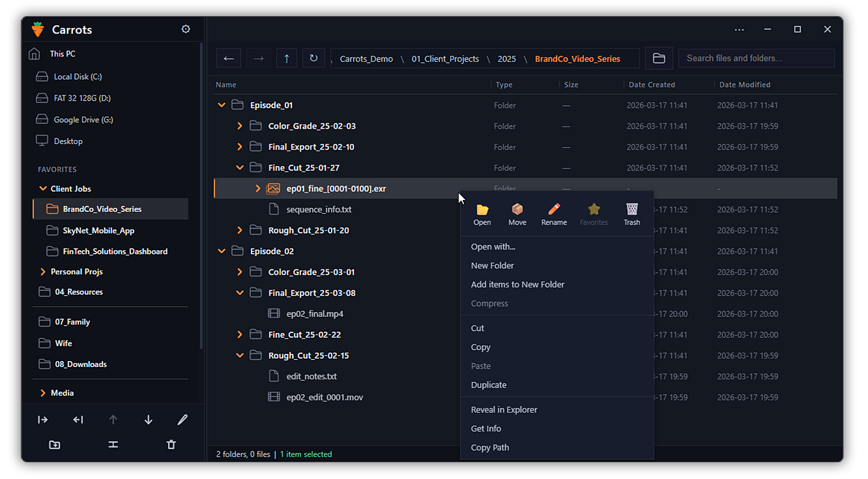Collapse the Episode_01 folder

(221, 105)
